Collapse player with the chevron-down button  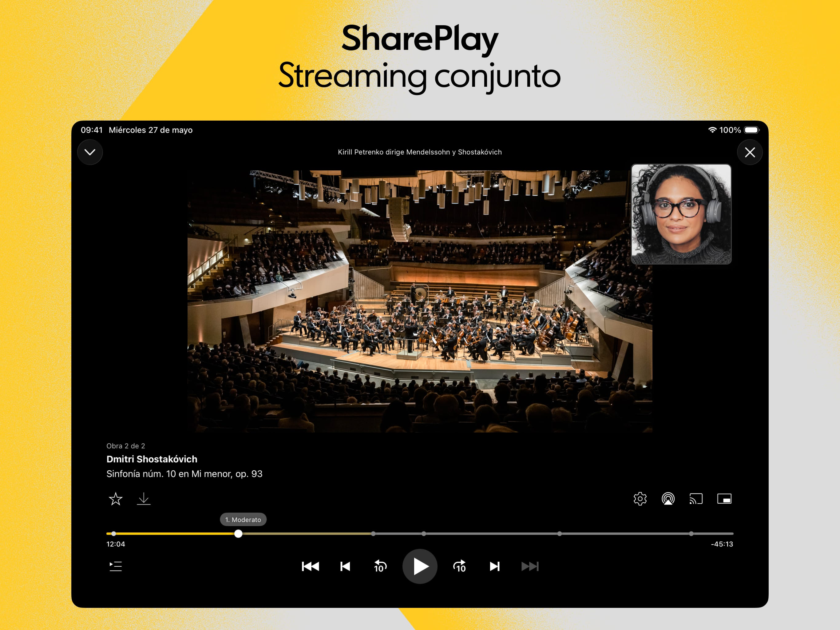[90, 152]
